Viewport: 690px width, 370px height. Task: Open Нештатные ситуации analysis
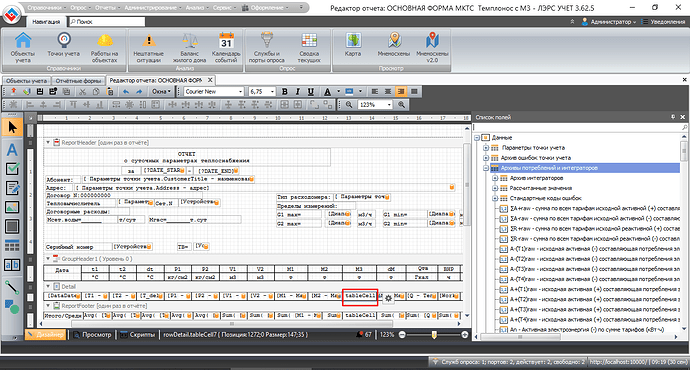[x=148, y=48]
